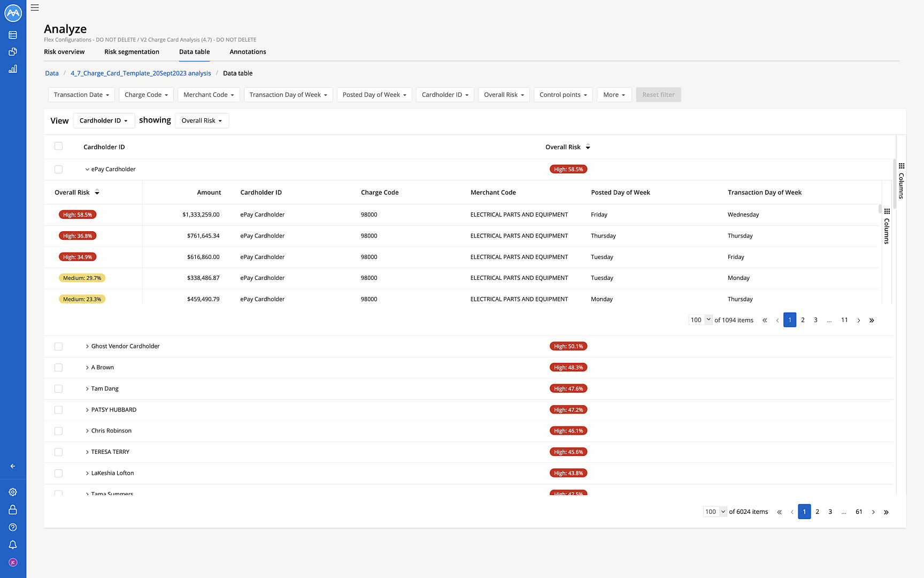This screenshot has height=578, width=924.
Task: Open settings gear in sidebar
Action: click(13, 492)
